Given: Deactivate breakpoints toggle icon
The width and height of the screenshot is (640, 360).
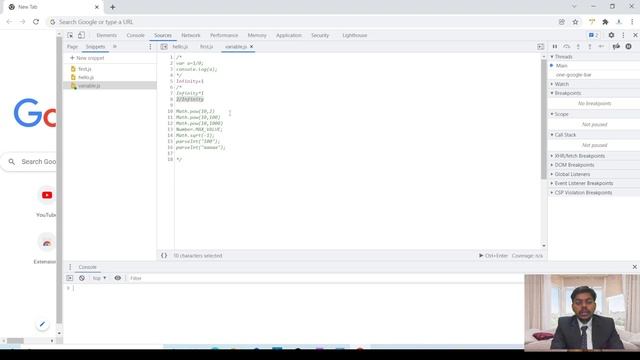Looking at the screenshot, I should (616, 47).
